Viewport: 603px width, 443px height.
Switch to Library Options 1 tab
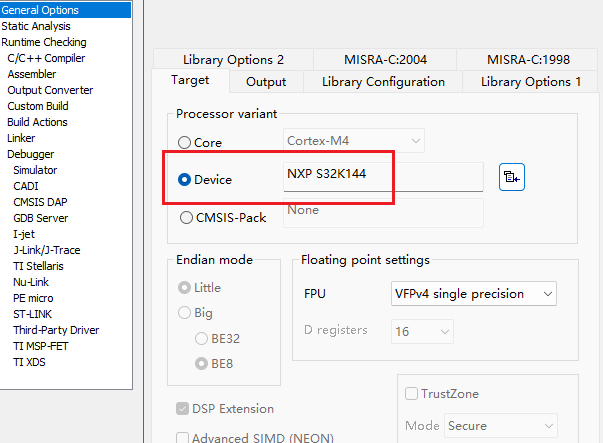coord(531,82)
